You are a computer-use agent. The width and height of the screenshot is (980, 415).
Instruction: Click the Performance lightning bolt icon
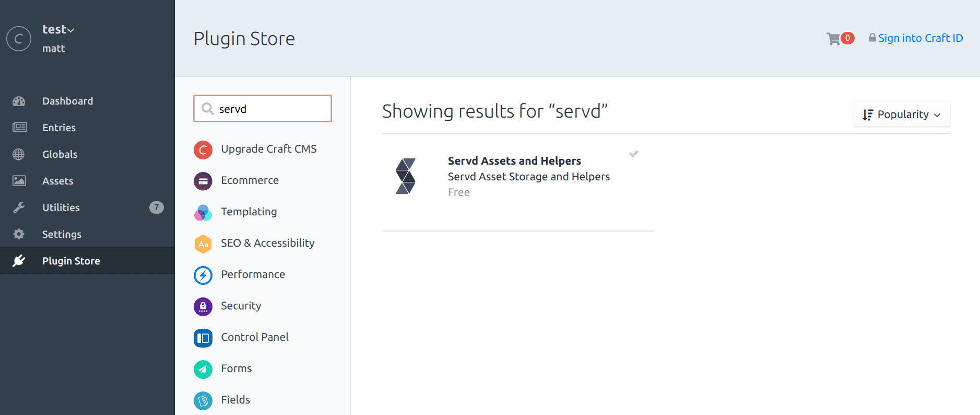tap(203, 275)
